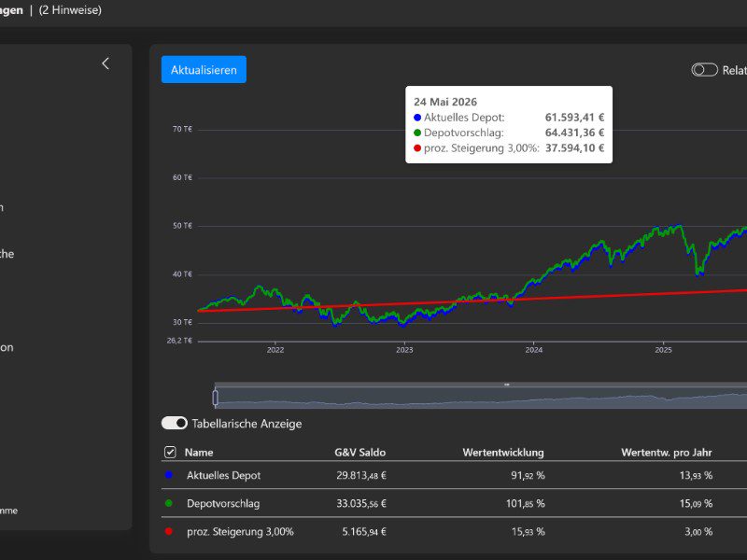
Task: Open the (2 Hinweise) notice link
Action: pos(70,9)
